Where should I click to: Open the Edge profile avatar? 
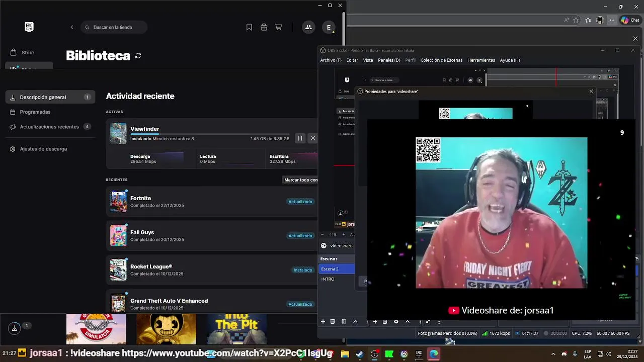[600, 20]
